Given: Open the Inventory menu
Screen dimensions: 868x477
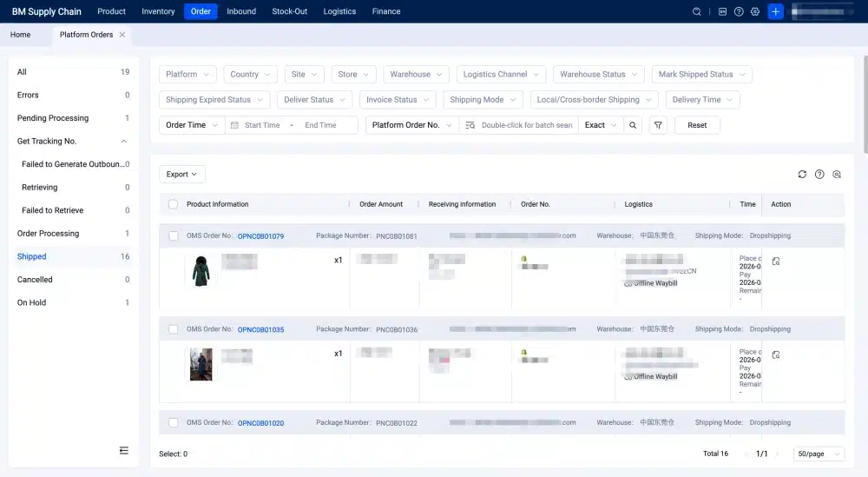Looking at the screenshot, I should tap(158, 11).
